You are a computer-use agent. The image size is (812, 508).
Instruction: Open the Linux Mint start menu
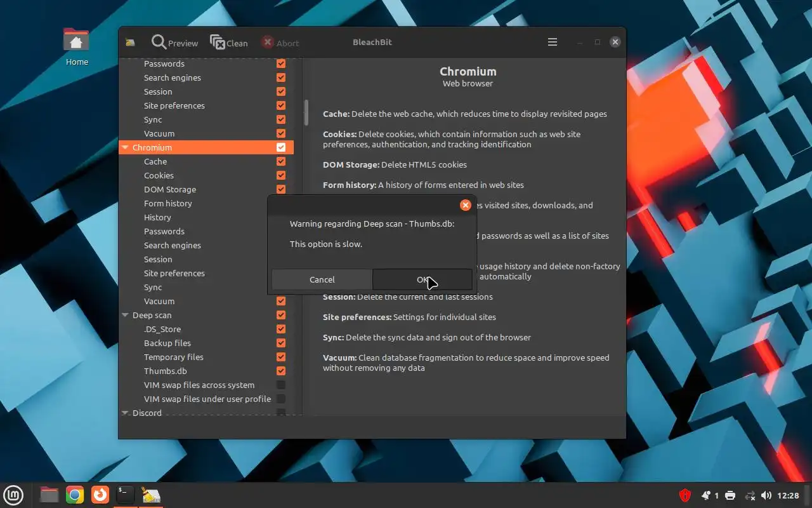[x=13, y=495]
